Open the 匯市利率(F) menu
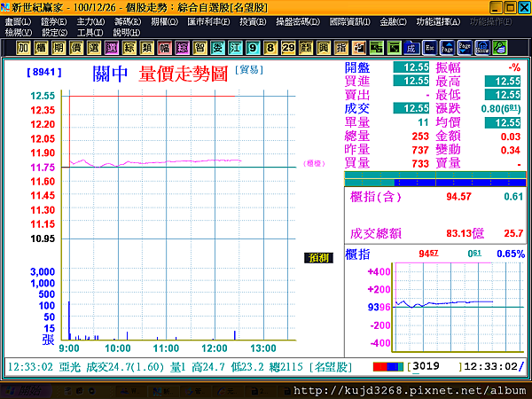This screenshot has width=532, height=399. tap(208, 22)
